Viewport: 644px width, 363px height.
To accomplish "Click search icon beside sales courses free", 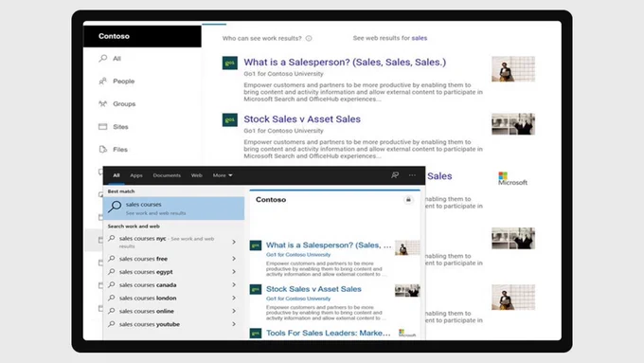I will [112, 259].
